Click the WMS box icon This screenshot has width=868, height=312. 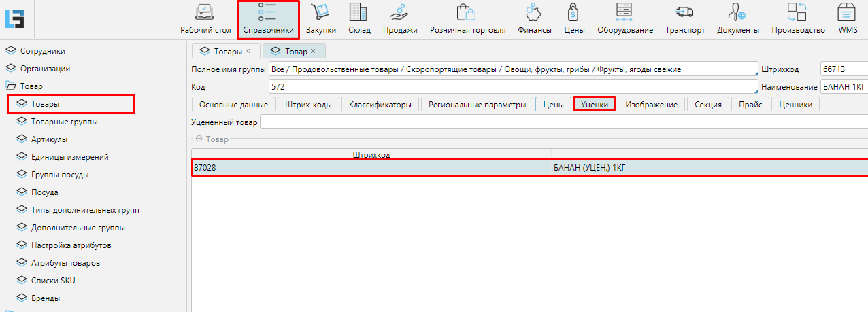tap(847, 12)
